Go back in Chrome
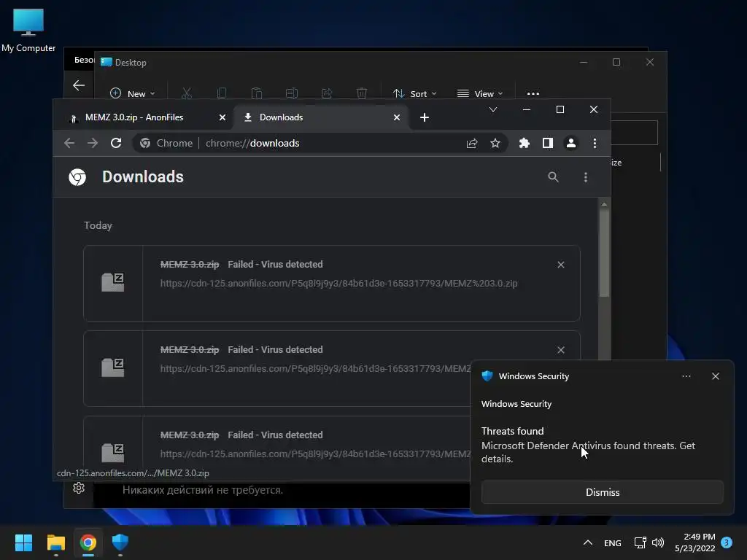 (69, 143)
